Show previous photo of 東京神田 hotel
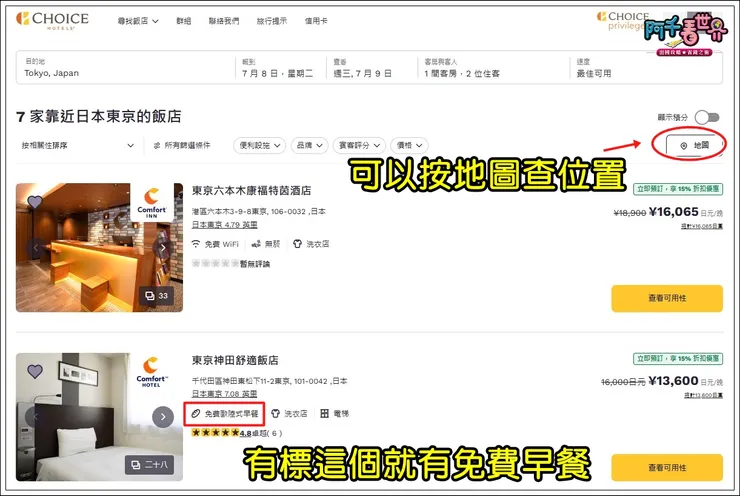Screen dimensions: 740x496 tap(35, 417)
